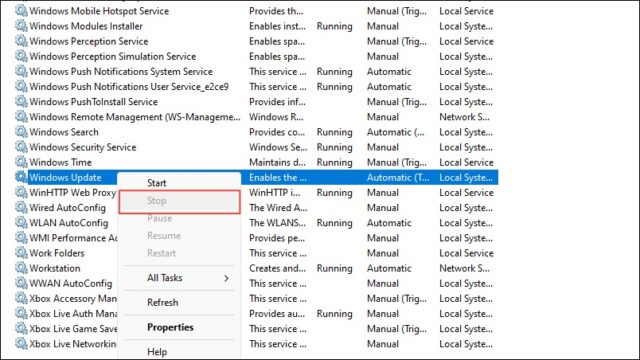Select the Windows PushToInstall Service row
640x360 pixels.
[256, 102]
